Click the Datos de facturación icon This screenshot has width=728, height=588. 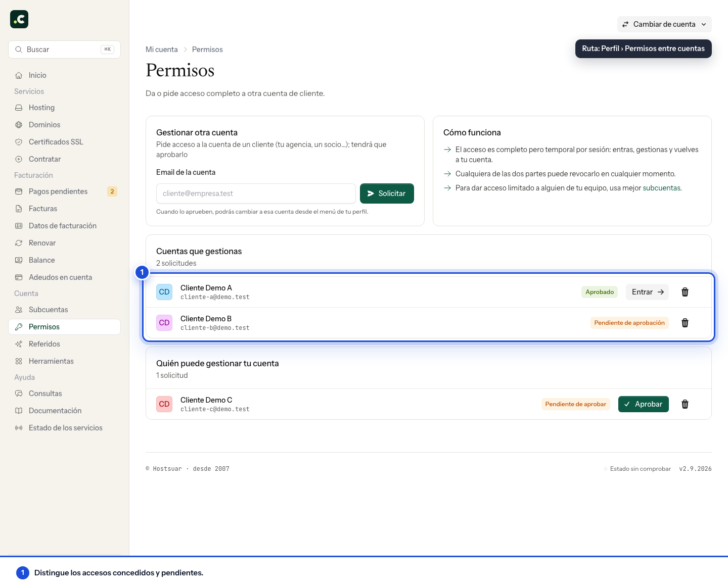[19, 226]
